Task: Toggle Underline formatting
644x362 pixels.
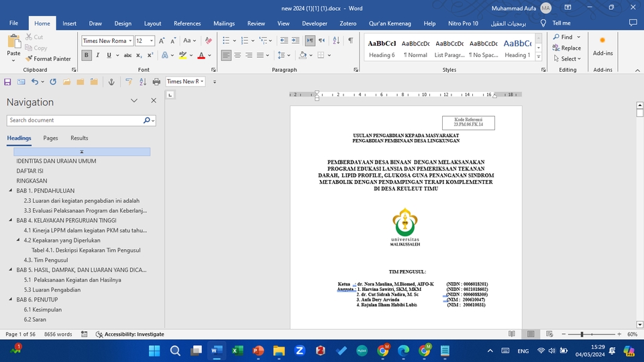Action: (109, 55)
